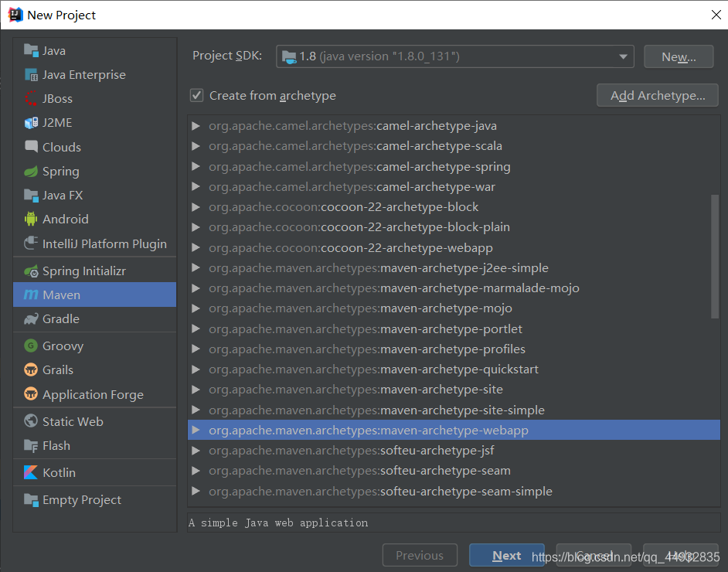Select the Spring leaf icon
Image resolution: width=728 pixels, height=572 pixels.
pyautogui.click(x=31, y=171)
